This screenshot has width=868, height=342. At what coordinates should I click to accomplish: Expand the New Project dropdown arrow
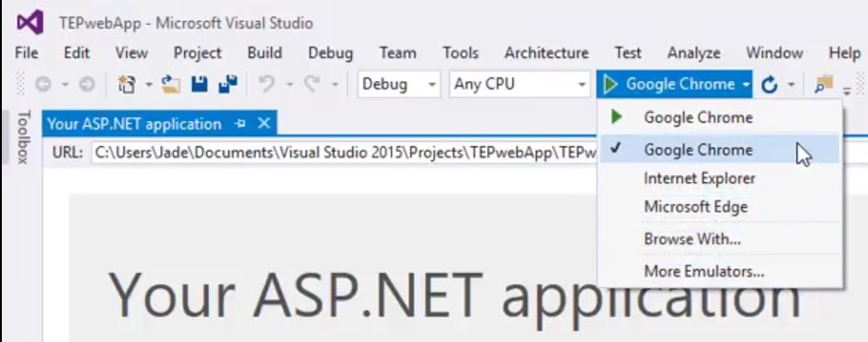[148, 85]
